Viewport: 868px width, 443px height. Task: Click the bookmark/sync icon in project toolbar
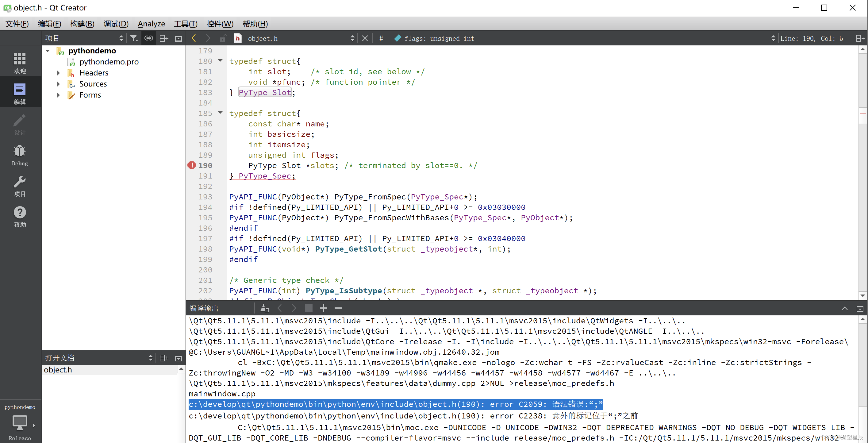148,38
